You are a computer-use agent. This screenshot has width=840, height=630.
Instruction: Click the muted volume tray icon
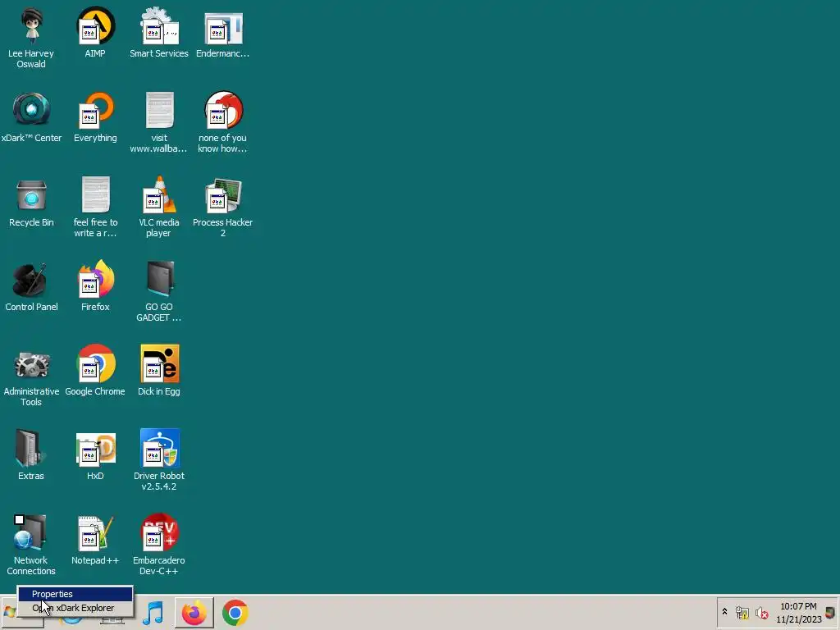tap(762, 613)
